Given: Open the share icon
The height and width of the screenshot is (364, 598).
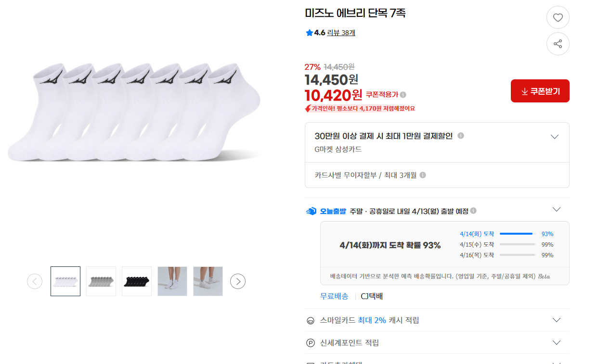Looking at the screenshot, I should click(558, 43).
